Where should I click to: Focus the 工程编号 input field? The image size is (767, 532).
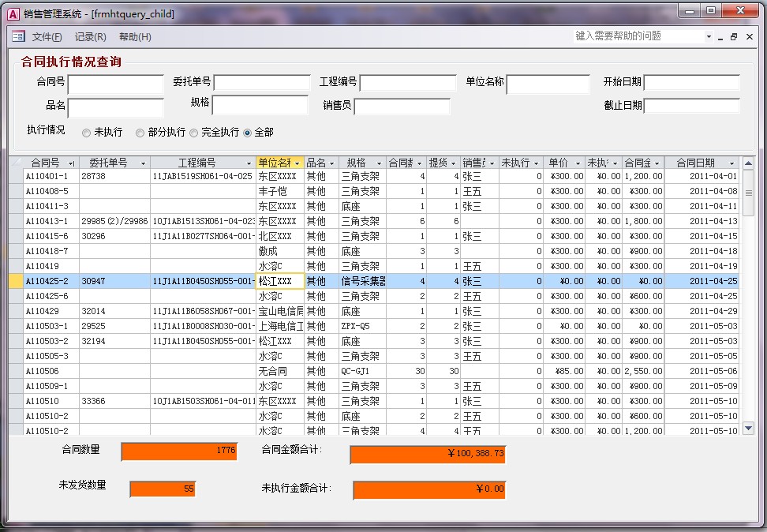tap(408, 83)
